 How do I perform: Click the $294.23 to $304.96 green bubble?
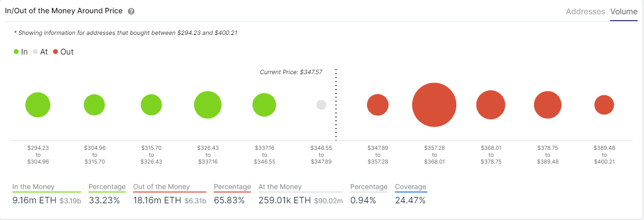tap(38, 105)
